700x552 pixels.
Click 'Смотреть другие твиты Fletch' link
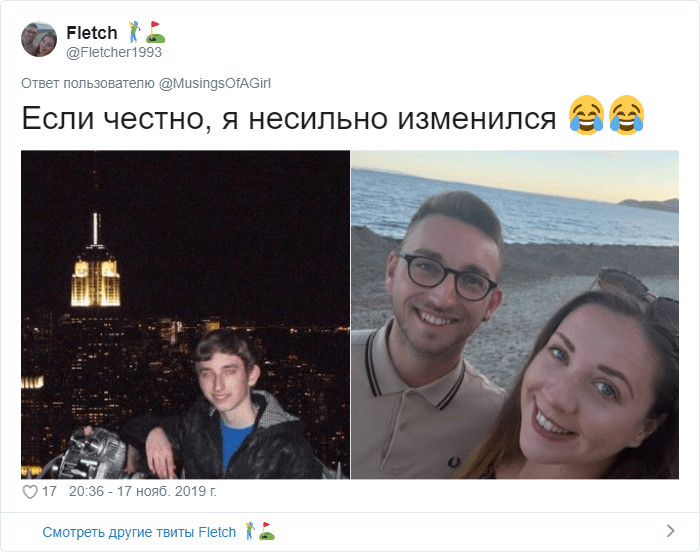pyautogui.click(x=139, y=532)
